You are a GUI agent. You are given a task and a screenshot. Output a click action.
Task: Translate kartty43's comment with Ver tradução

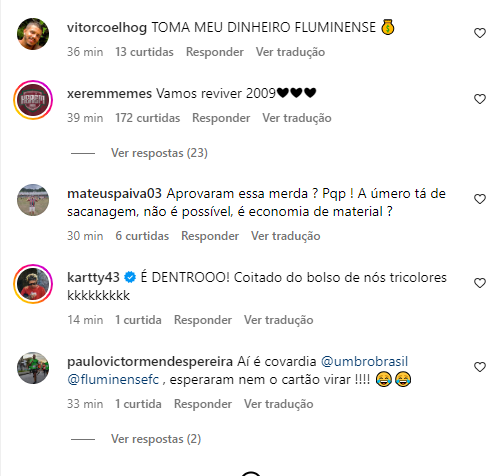279,320
